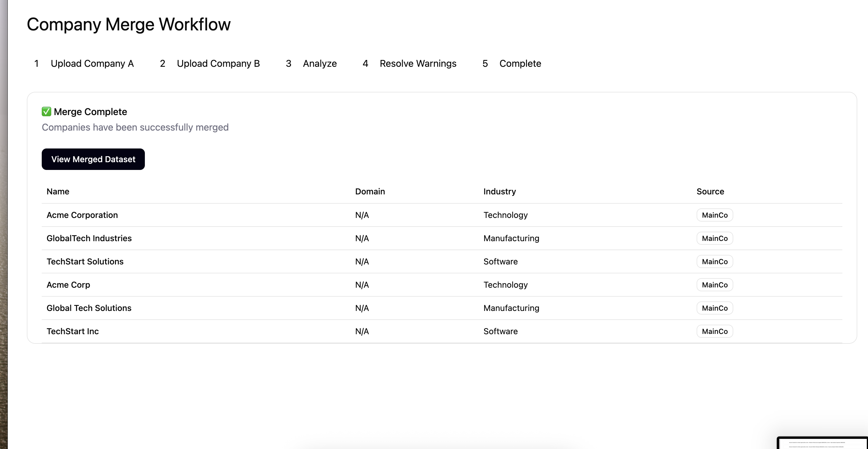Click MainCo badge in Acme Corporation row

click(714, 215)
